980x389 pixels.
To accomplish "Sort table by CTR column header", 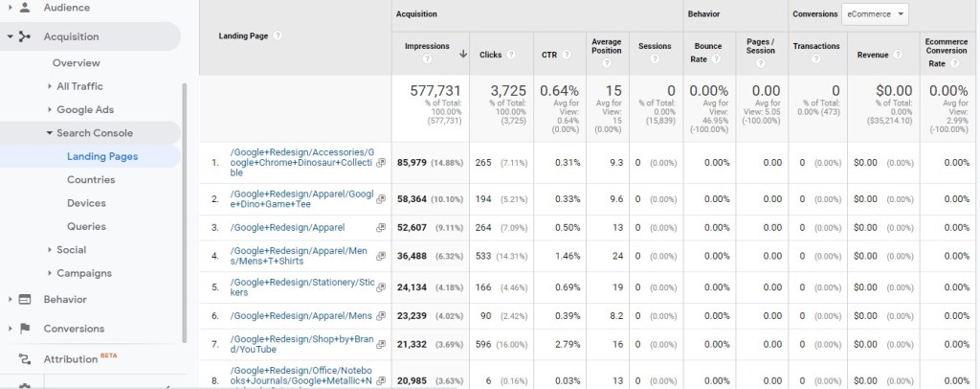I will click(549, 55).
